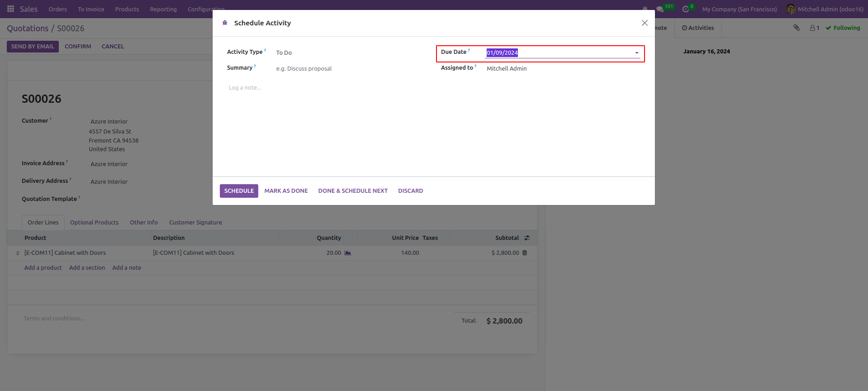Click the Following button
868x391 pixels.
point(843,28)
